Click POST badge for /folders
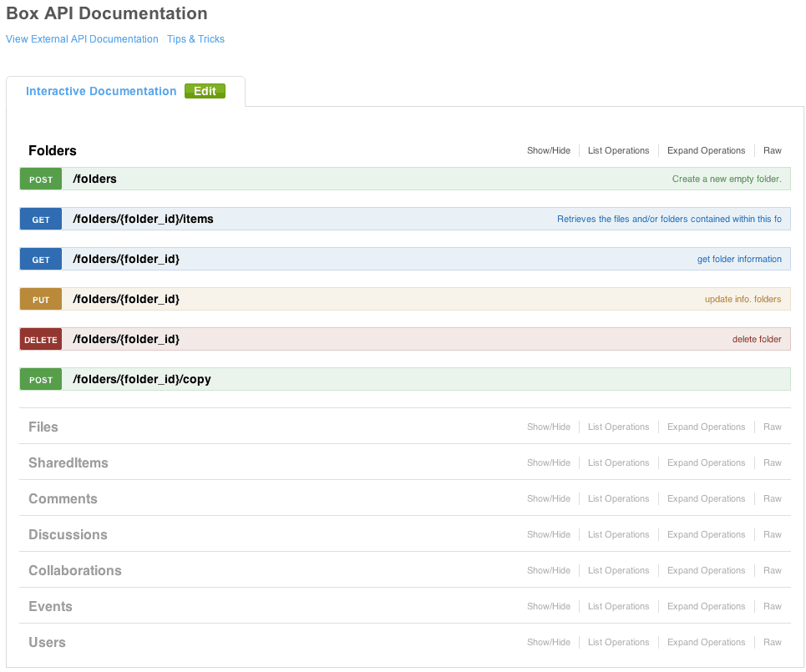The image size is (806, 672). pos(41,179)
